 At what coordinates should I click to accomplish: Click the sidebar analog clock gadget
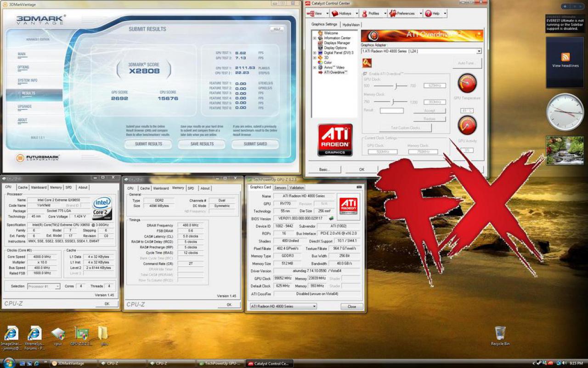(565, 112)
